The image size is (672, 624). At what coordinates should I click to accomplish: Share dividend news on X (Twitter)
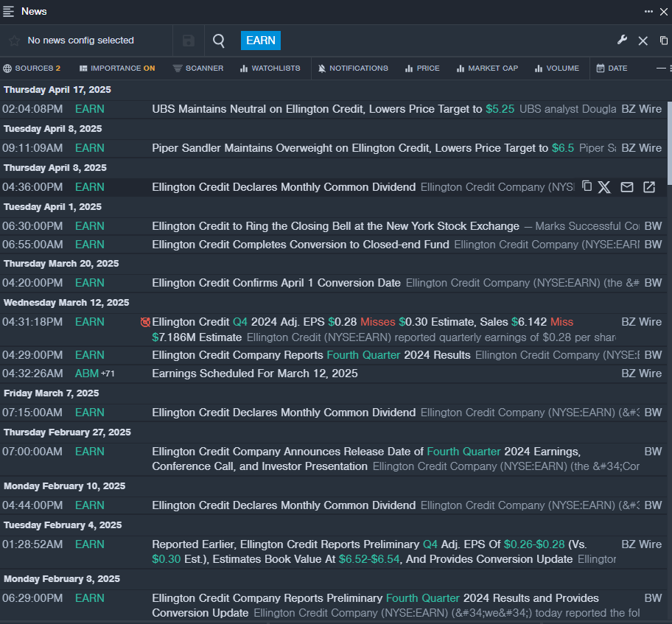click(604, 187)
